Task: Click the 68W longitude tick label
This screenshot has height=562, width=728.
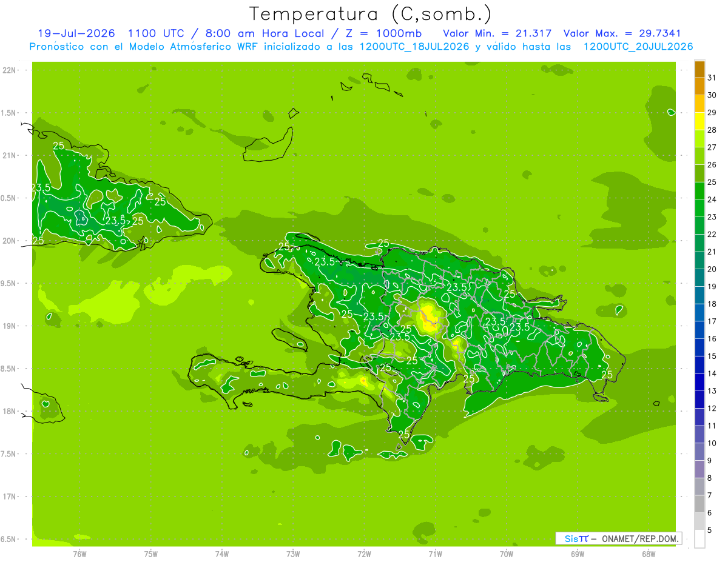Action: tap(649, 554)
